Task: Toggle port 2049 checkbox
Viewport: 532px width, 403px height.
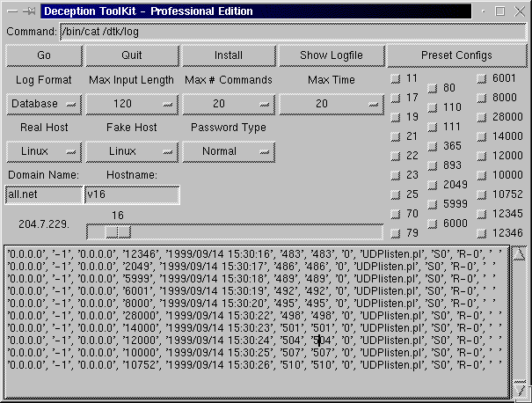Action: (433, 185)
